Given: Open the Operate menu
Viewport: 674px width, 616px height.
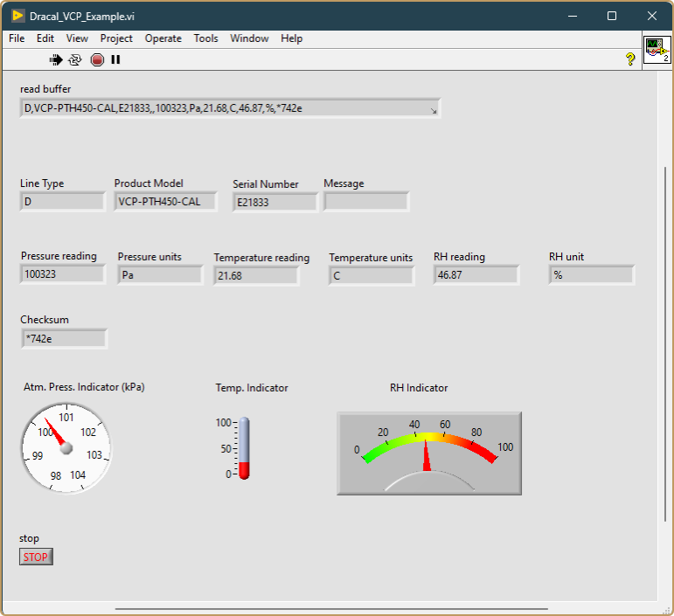Looking at the screenshot, I should 163,38.
